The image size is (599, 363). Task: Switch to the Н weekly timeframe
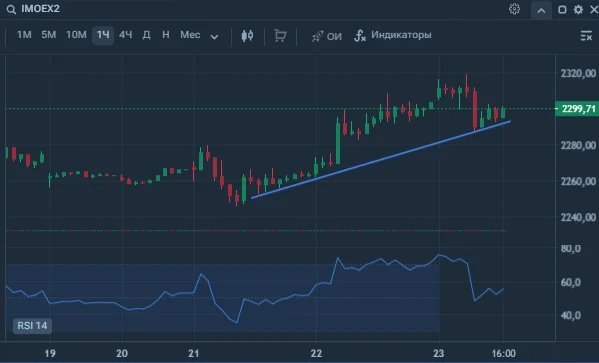point(165,35)
